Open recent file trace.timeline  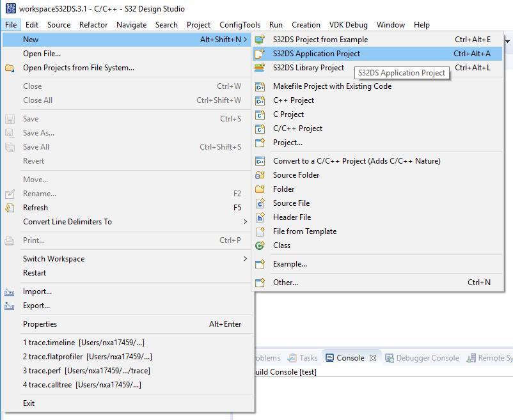click(x=69, y=342)
